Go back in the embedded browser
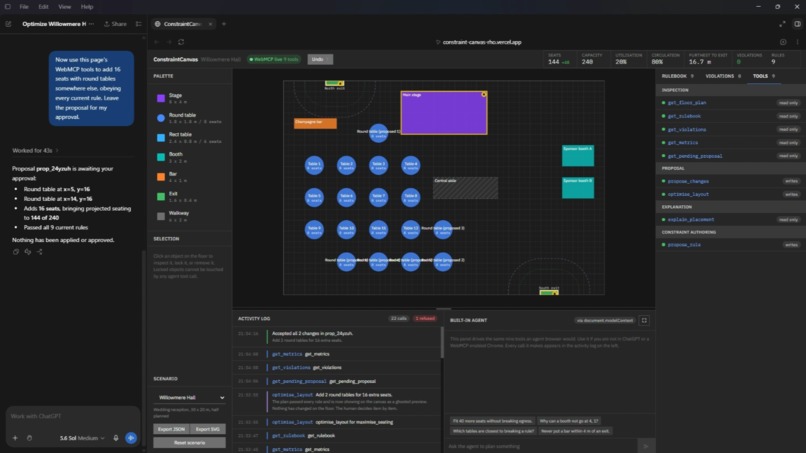Screen dimensions: 806x453 click(x=156, y=42)
